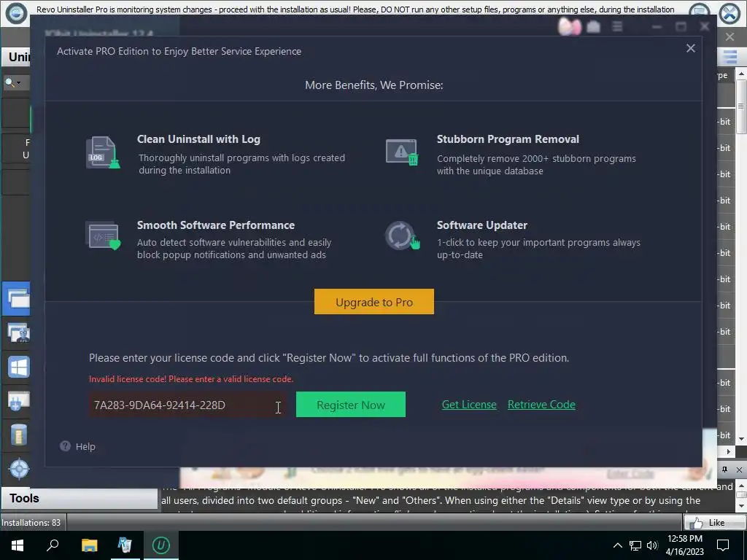
Task: Click the 'Invalid license code!' error message
Action: [191, 379]
